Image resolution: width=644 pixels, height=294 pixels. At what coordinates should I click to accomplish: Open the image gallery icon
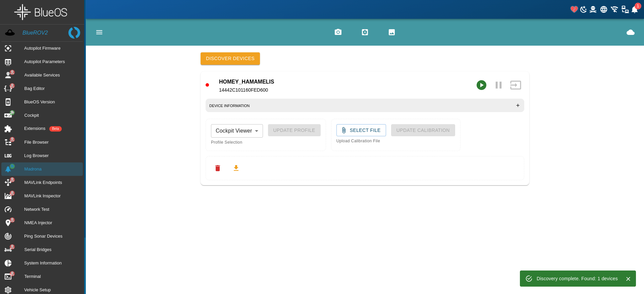392,32
